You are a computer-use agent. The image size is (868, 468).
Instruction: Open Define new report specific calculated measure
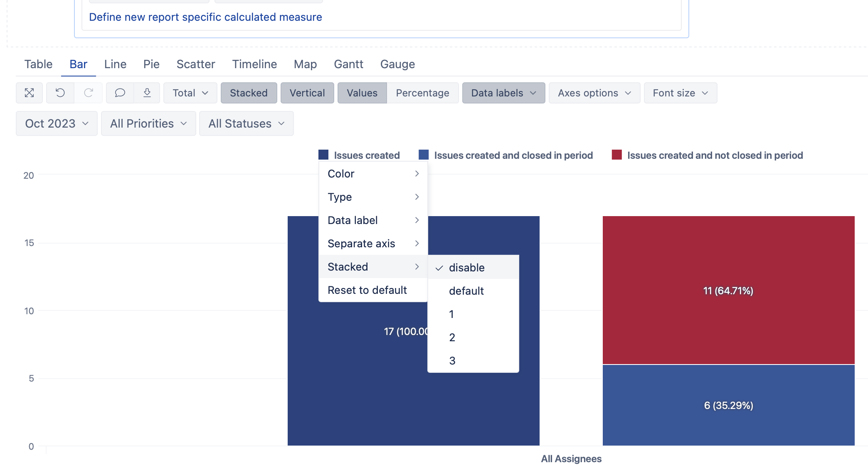click(205, 17)
